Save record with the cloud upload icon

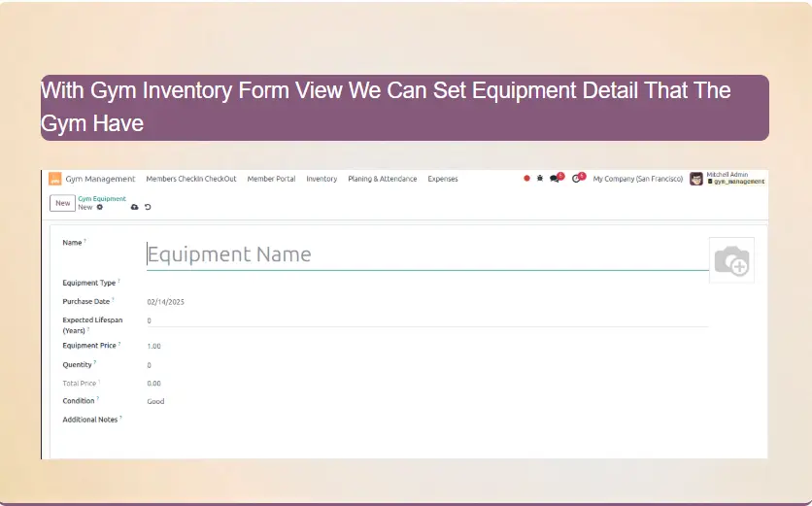pos(135,207)
